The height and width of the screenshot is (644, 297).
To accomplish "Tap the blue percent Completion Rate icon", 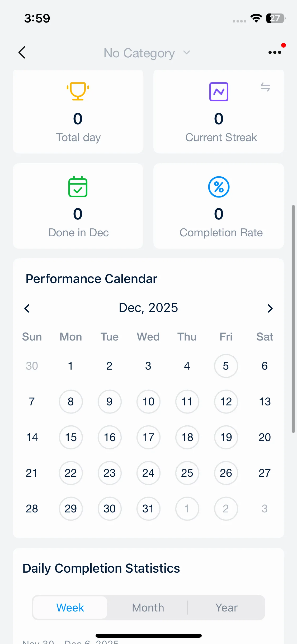I will [219, 187].
